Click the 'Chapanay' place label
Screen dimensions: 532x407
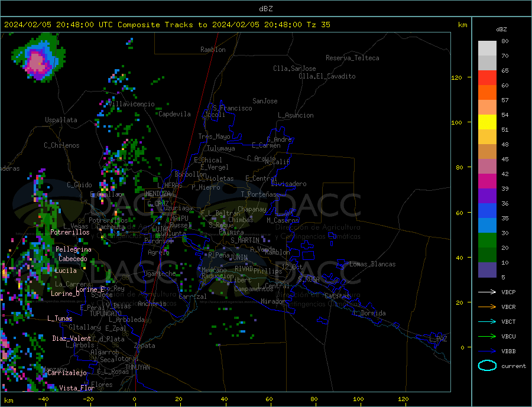point(252,209)
